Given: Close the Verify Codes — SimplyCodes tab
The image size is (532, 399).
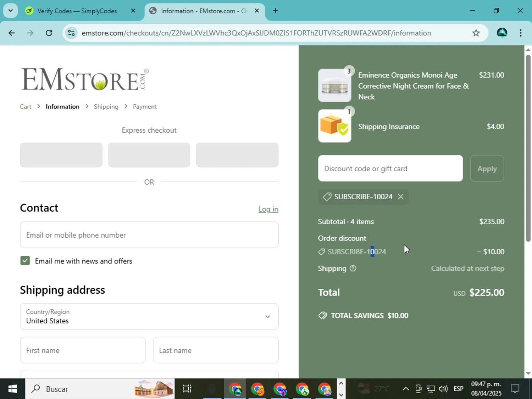Looking at the screenshot, I should [133, 11].
